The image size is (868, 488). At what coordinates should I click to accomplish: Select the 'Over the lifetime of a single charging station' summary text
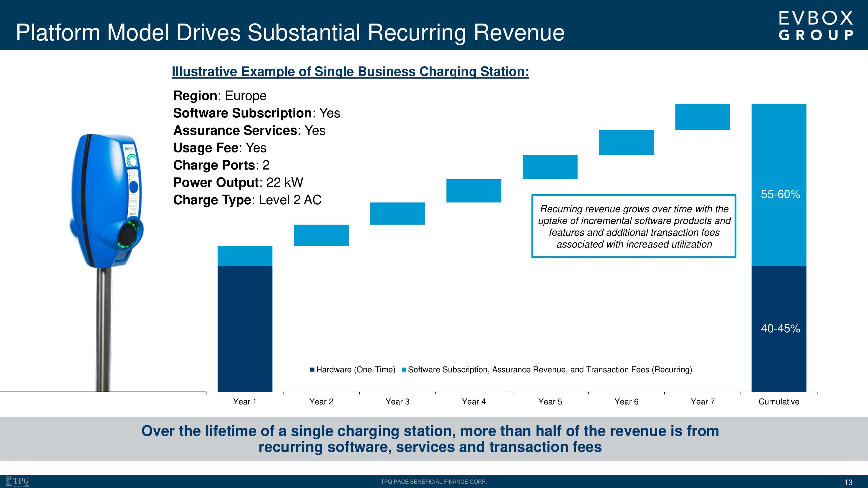[x=430, y=439]
